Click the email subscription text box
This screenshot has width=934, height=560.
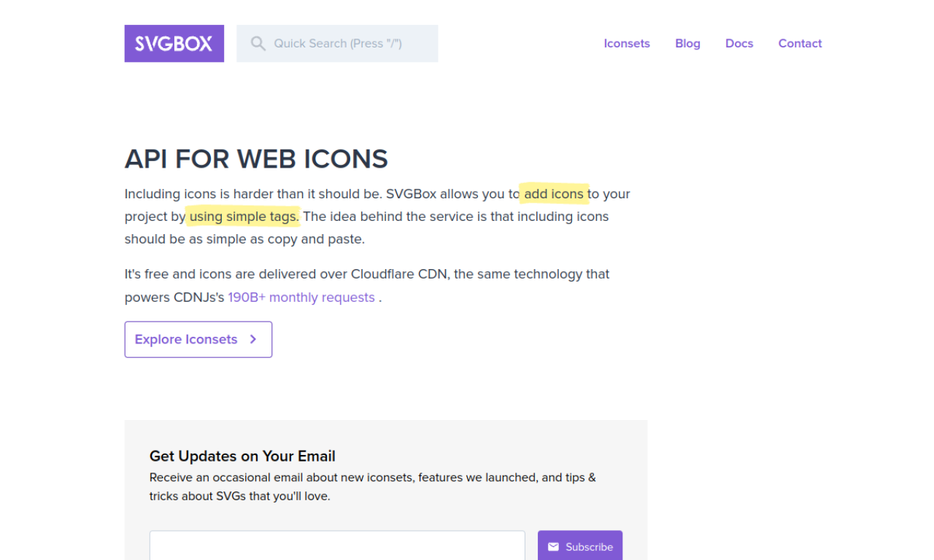(337, 547)
